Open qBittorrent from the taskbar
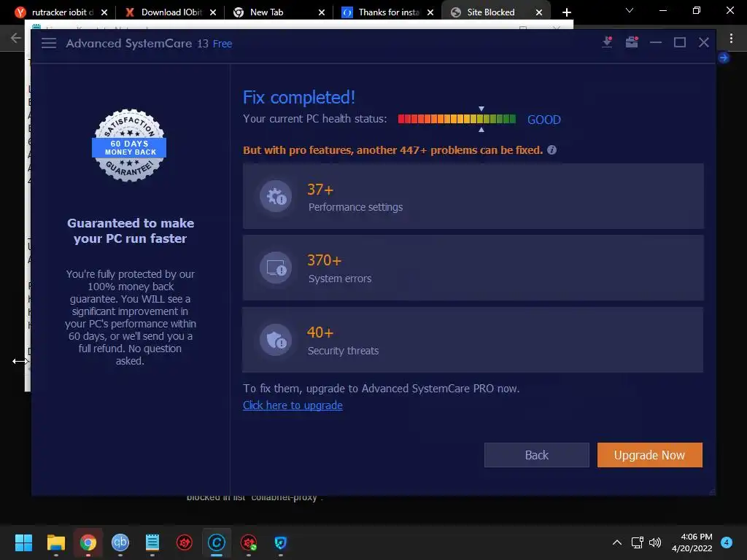This screenshot has width=747, height=560. [120, 542]
